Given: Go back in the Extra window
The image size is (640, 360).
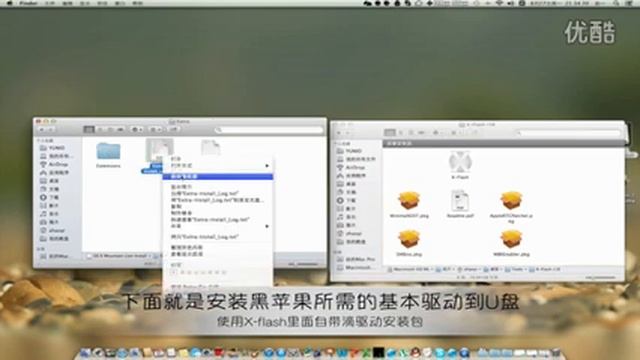Looking at the screenshot, I should [x=42, y=129].
